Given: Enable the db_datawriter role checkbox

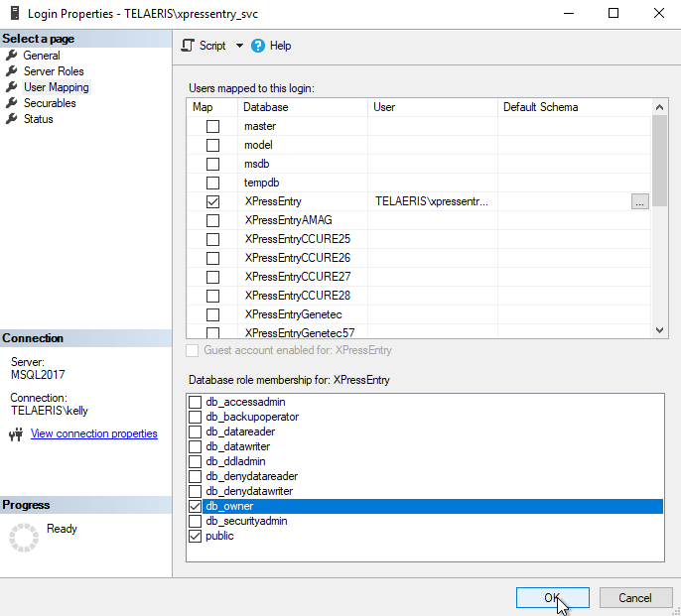Looking at the screenshot, I should tap(195, 446).
